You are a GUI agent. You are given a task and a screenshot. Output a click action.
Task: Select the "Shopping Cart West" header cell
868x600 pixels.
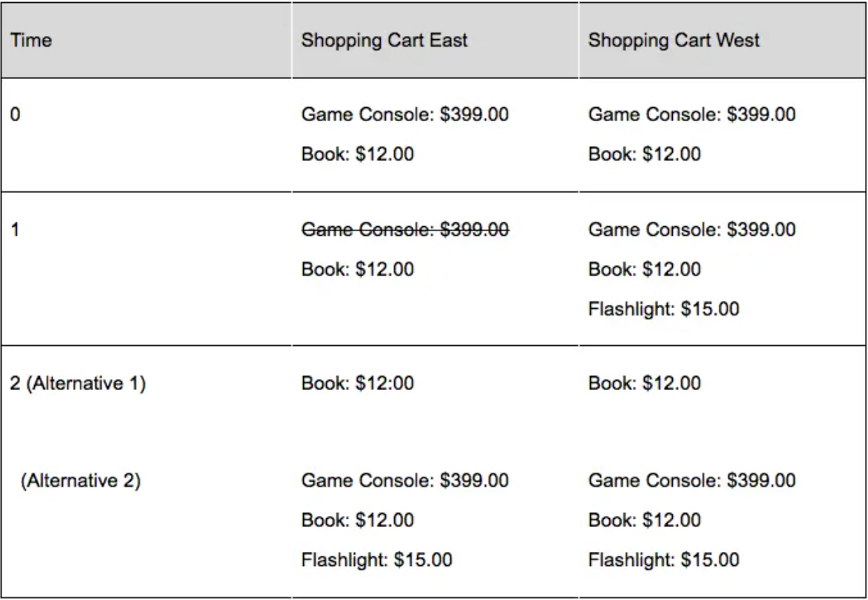point(674,40)
